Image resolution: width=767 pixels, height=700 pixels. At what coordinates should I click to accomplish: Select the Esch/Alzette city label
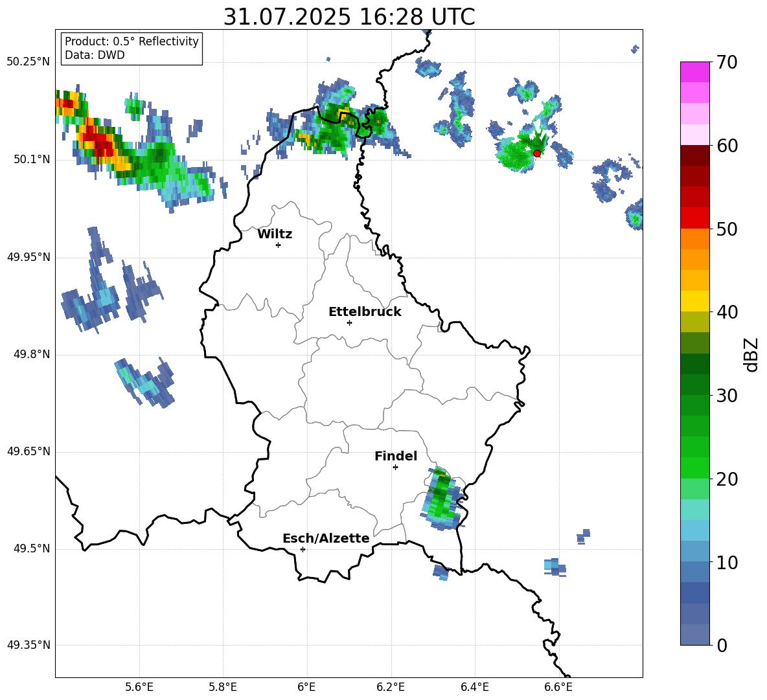(326, 538)
